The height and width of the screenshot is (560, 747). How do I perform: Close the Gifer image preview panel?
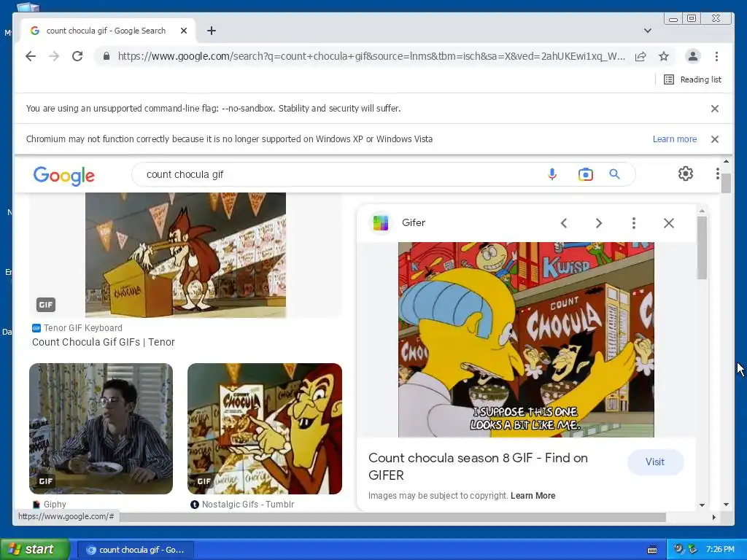pyautogui.click(x=669, y=223)
